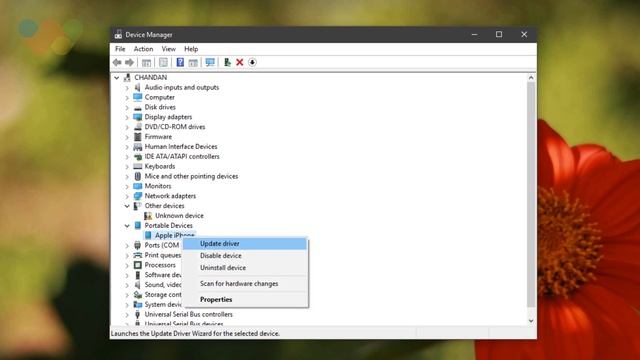Click the scrollbar up arrow
640x360 pixels.
point(531,78)
